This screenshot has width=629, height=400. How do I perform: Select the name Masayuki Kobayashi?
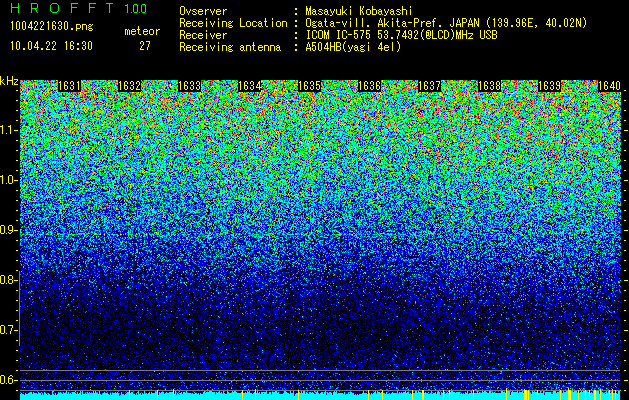pos(359,11)
